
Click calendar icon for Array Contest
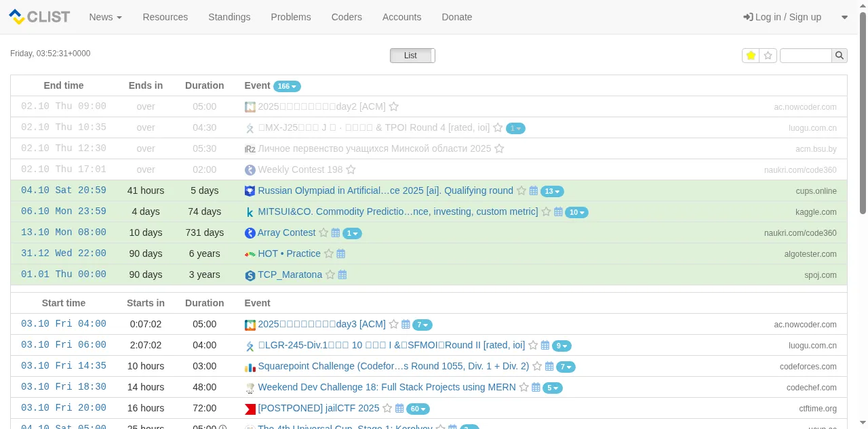pyautogui.click(x=336, y=233)
